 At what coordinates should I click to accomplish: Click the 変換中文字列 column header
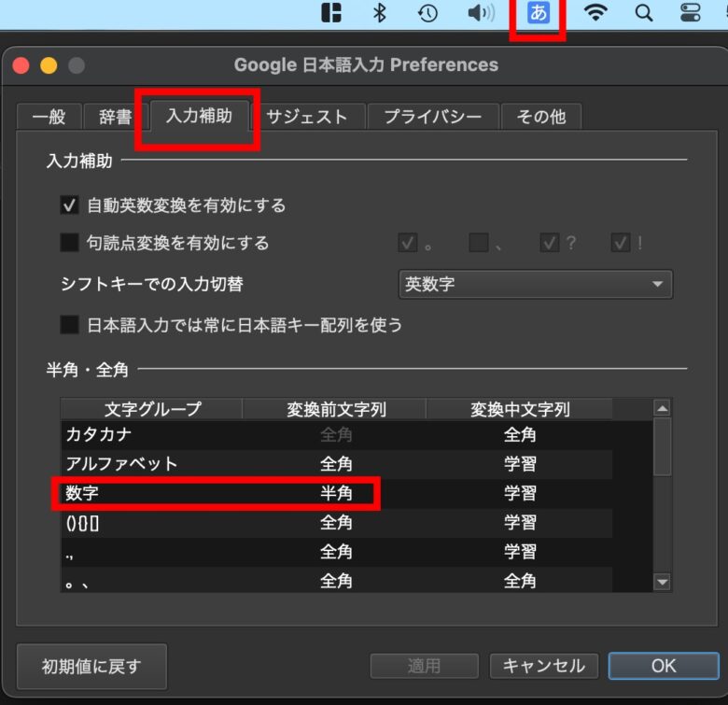(x=519, y=409)
